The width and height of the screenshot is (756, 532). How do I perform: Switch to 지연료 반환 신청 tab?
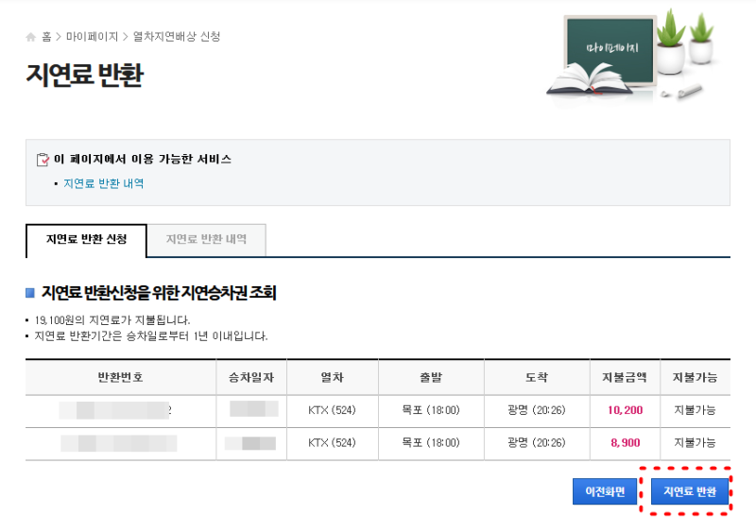coord(86,240)
